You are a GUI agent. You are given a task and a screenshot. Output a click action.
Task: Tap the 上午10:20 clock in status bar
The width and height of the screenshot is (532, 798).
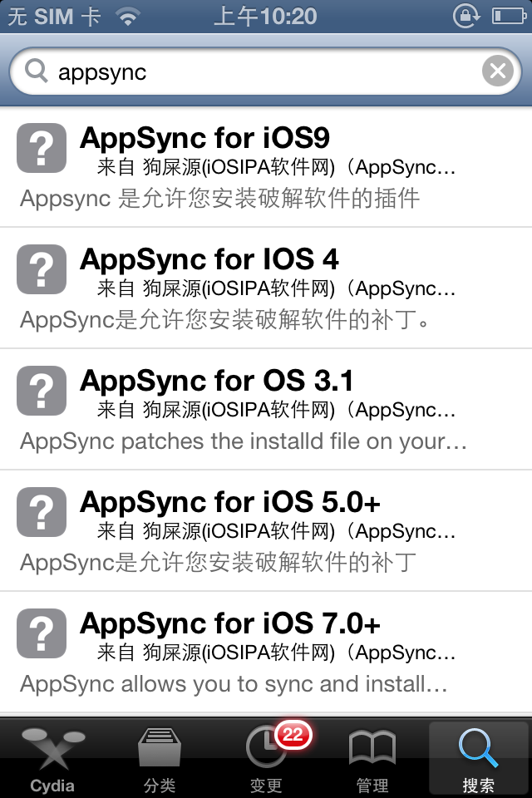click(x=265, y=17)
